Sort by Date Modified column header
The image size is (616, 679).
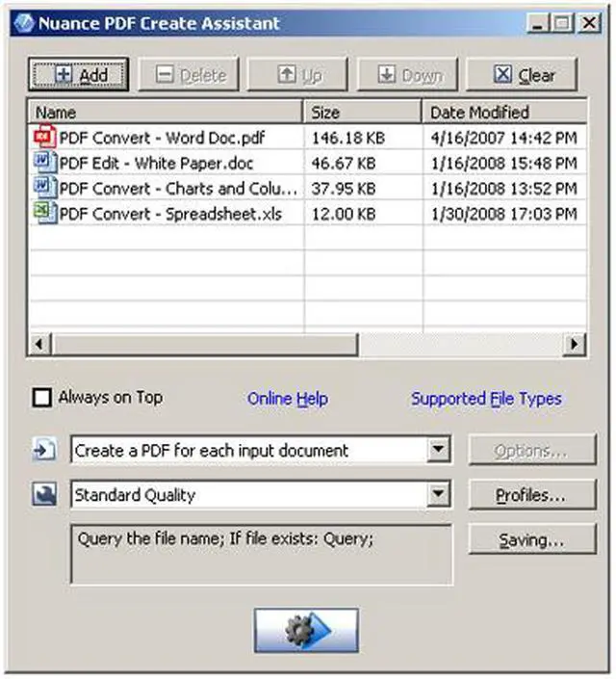[504, 112]
